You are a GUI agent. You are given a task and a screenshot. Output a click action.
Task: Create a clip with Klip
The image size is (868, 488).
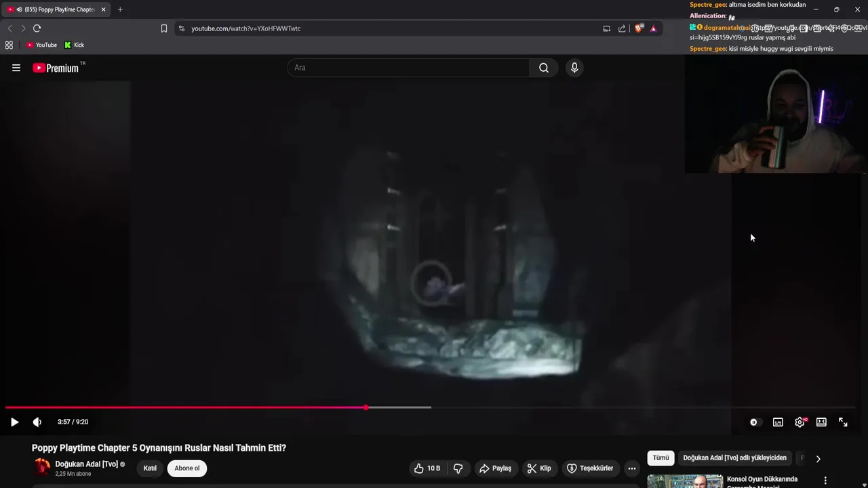click(x=539, y=468)
